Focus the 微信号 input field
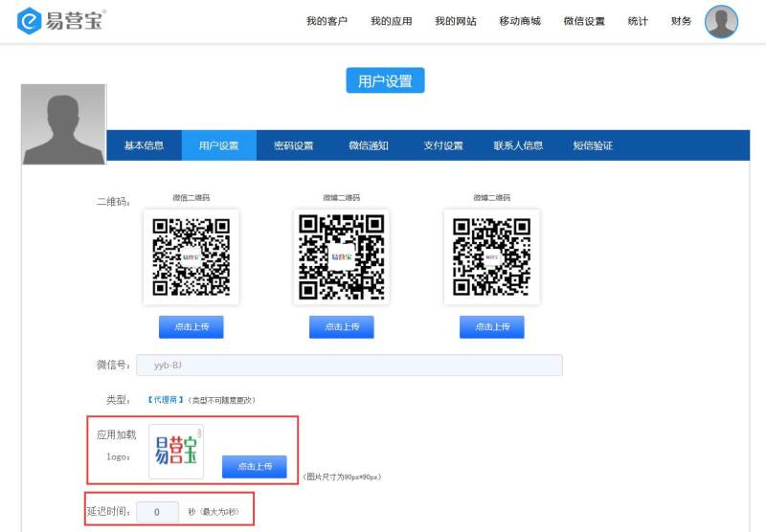Viewport: 766px width, 532px height. tap(349, 366)
